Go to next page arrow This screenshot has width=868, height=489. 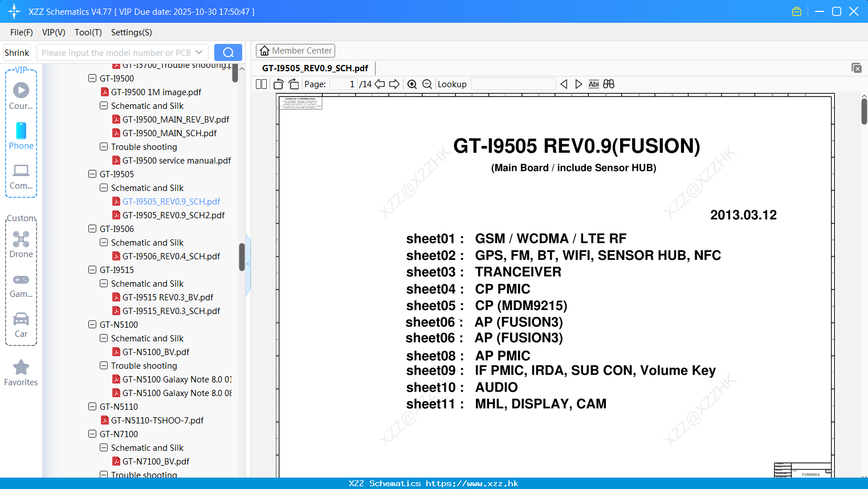[394, 84]
